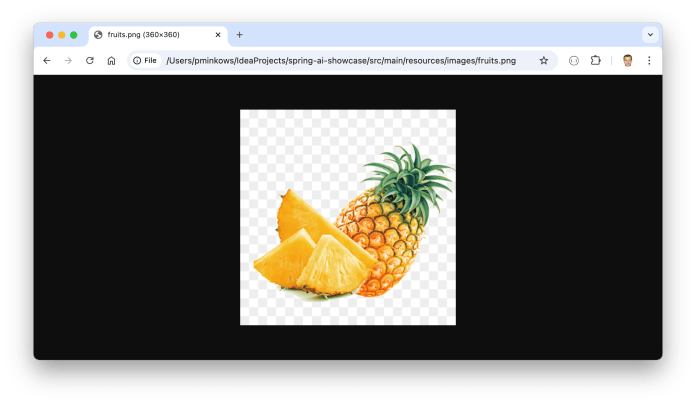Bookmark this page with the star icon
The height and width of the screenshot is (404, 696).
(x=544, y=61)
